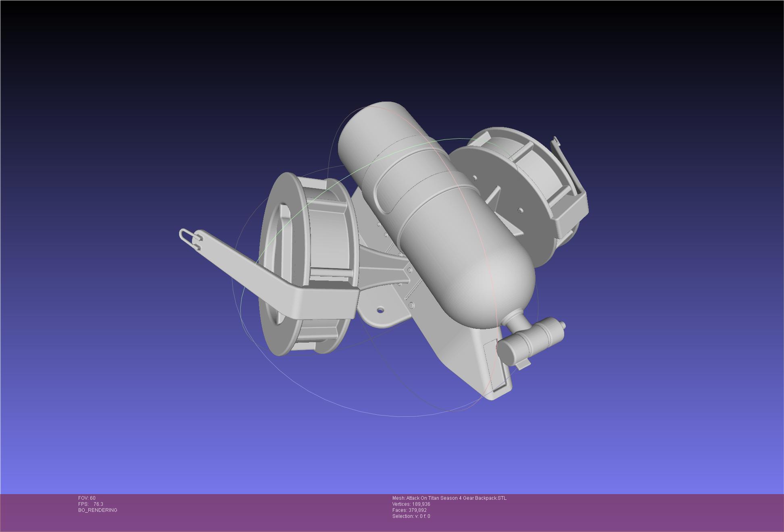Click the Vertices: 189,936 count
The width and height of the screenshot is (784, 532).
(411, 504)
